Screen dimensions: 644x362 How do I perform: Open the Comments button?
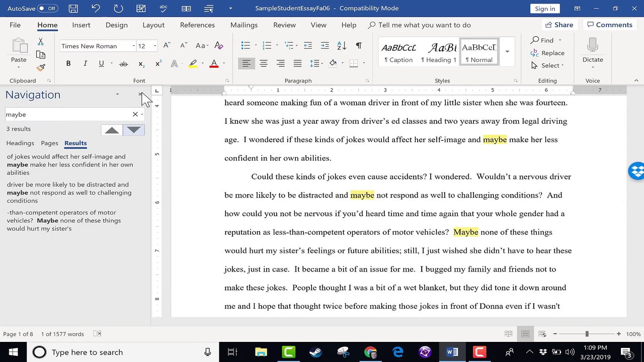coord(609,25)
